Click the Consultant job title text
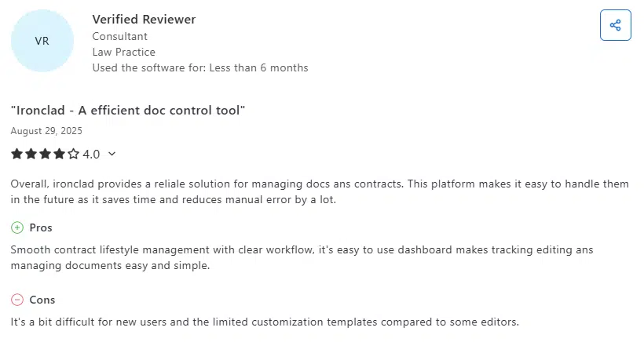This screenshot has width=644, height=342. pos(119,36)
